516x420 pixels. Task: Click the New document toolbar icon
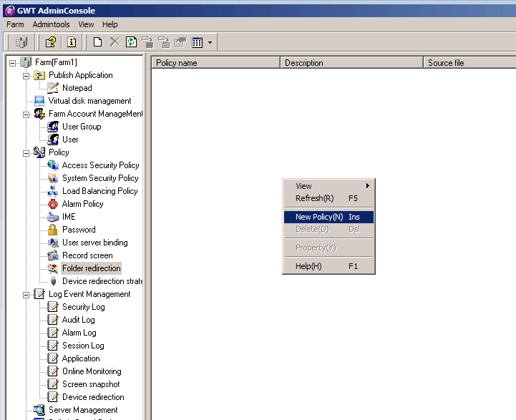click(x=98, y=42)
